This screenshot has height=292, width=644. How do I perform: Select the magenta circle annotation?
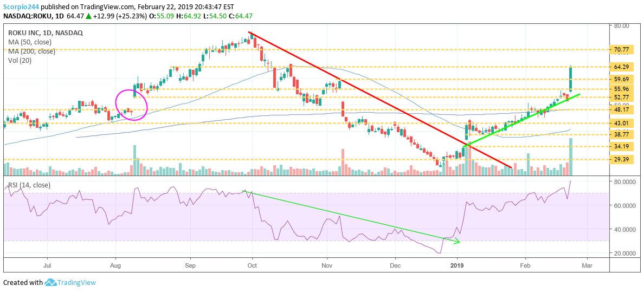point(132,105)
